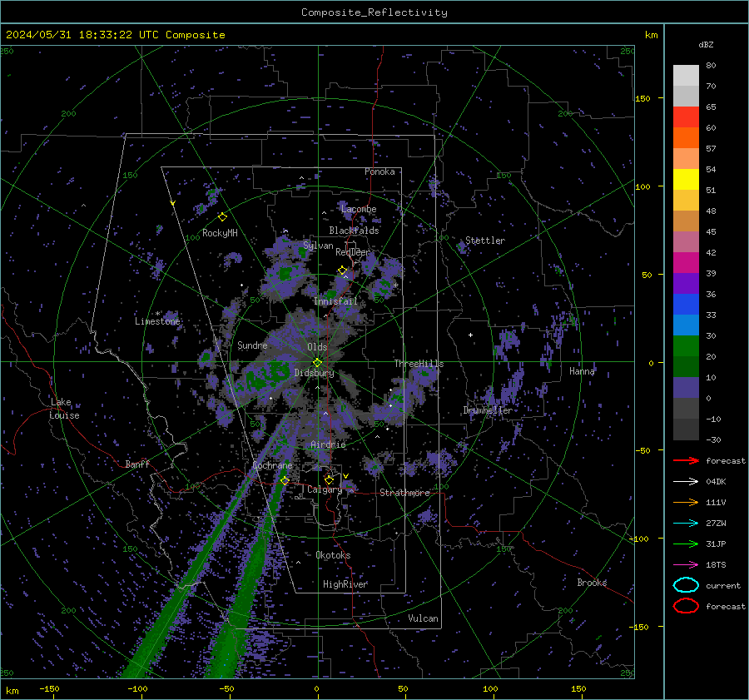Click the Airdrie town label

click(x=328, y=444)
